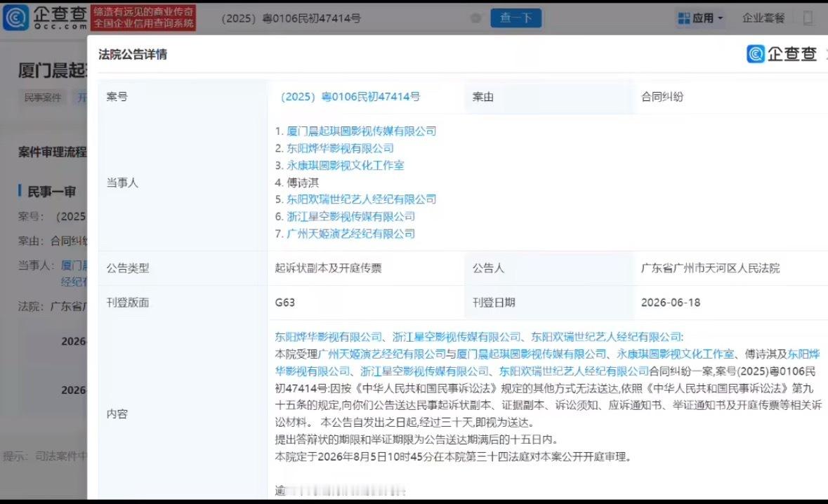Click the 合同纠纷 case cause value
This screenshot has height=504, width=828.
pos(662,97)
